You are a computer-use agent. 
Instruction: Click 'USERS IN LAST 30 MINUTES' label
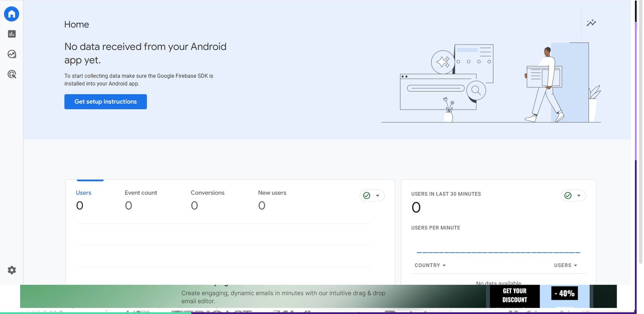(446, 194)
